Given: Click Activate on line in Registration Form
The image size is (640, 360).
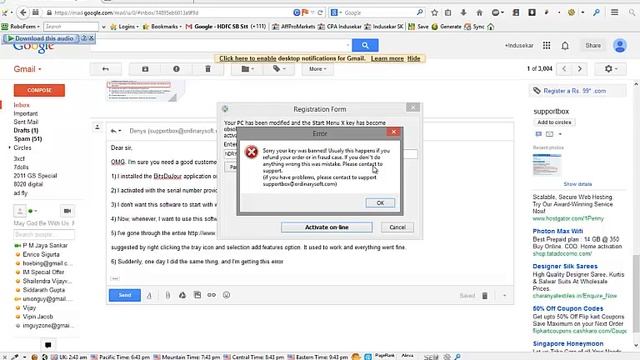Looking at the screenshot, I should click(327, 227).
